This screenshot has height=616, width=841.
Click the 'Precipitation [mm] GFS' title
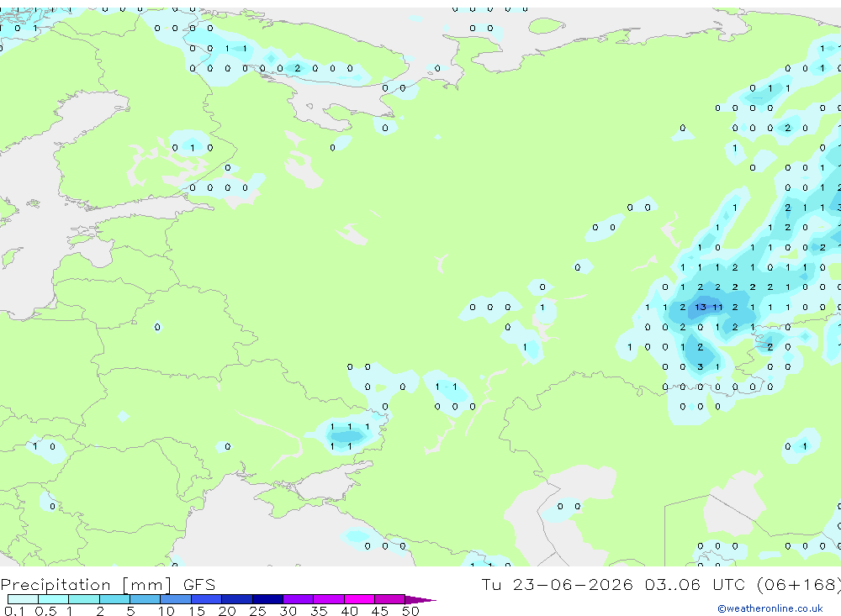(x=108, y=584)
